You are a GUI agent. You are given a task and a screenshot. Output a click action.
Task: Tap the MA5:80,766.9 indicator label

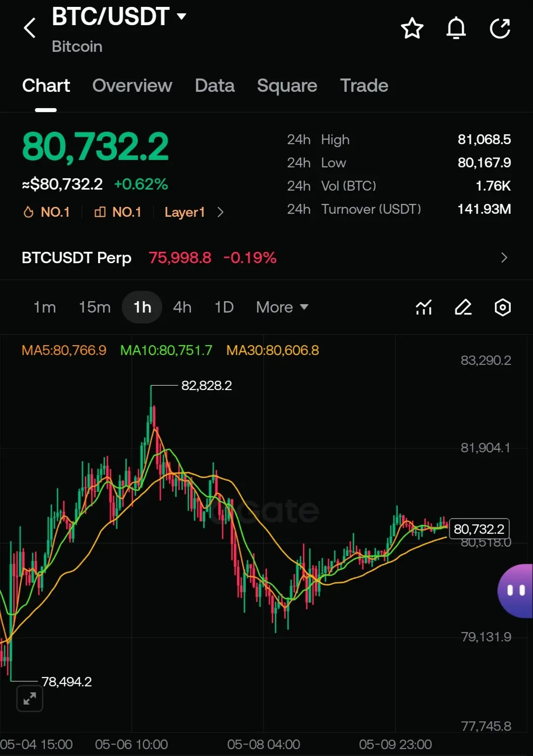point(64,351)
